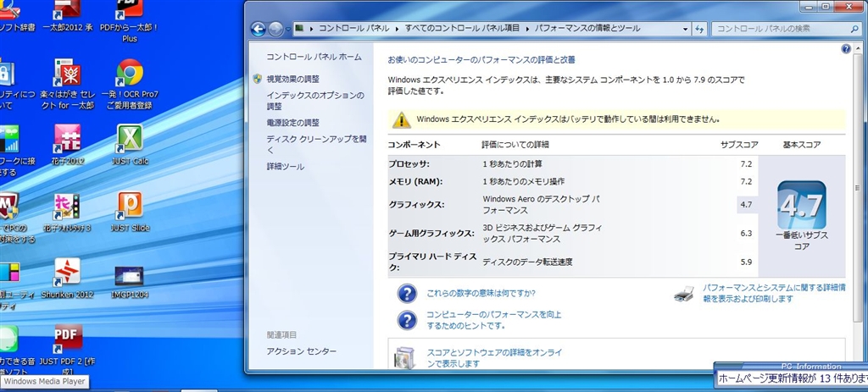Click the ゲーム用グラフィックス: row label
The height and width of the screenshot is (392, 868).
[431, 234]
